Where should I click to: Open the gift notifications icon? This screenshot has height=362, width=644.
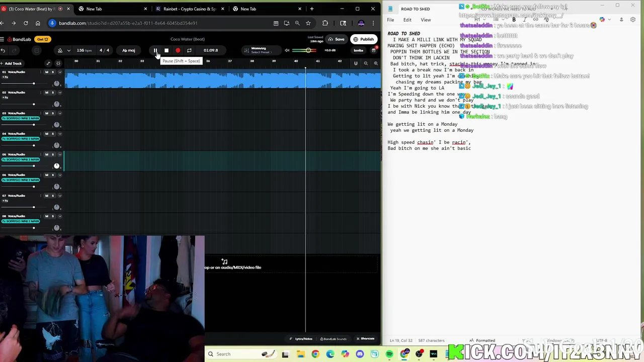374,50
